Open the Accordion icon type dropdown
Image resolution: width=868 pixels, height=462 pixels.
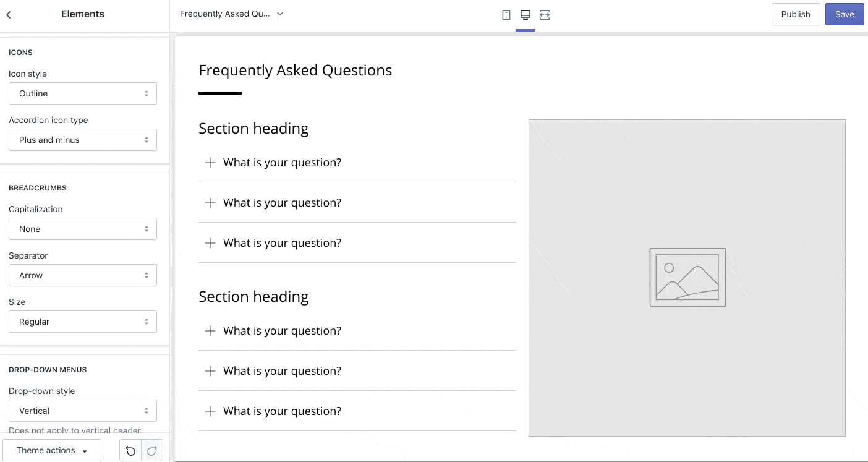point(82,140)
